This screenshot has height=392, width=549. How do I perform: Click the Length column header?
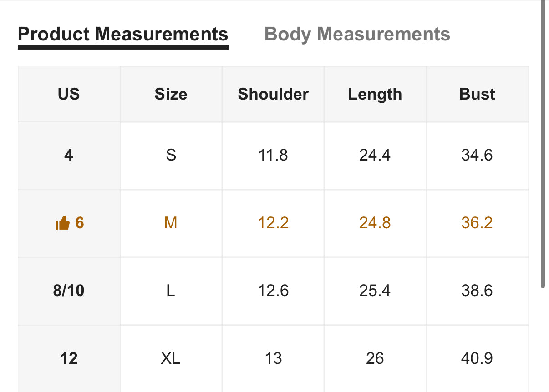375,94
